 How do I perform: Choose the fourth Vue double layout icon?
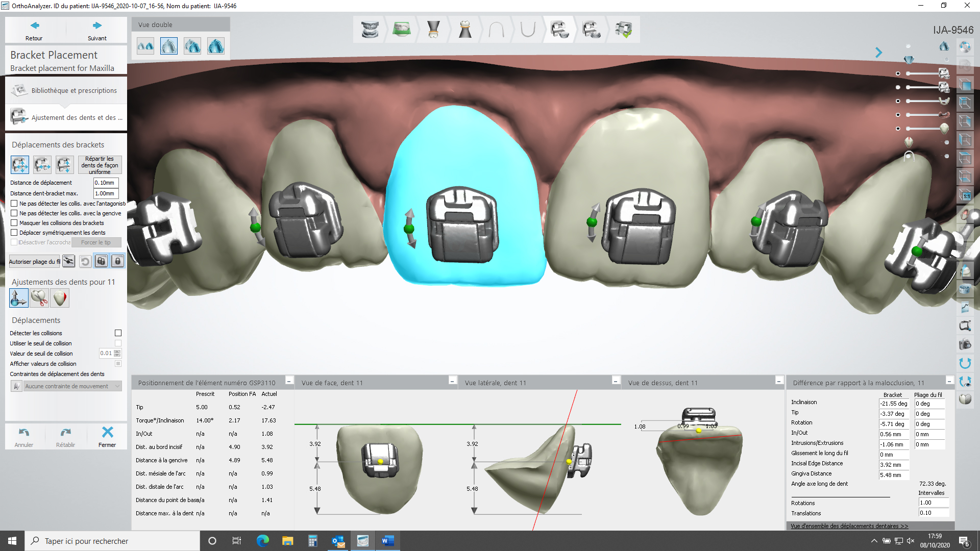pyautogui.click(x=216, y=46)
